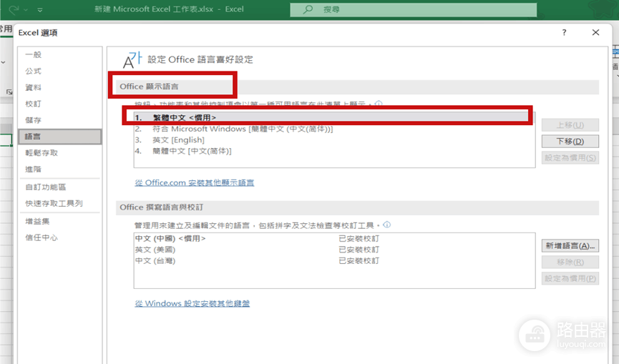Open the Redo dropdown arrow in title bar
The height and width of the screenshot is (364, 619).
26,10
